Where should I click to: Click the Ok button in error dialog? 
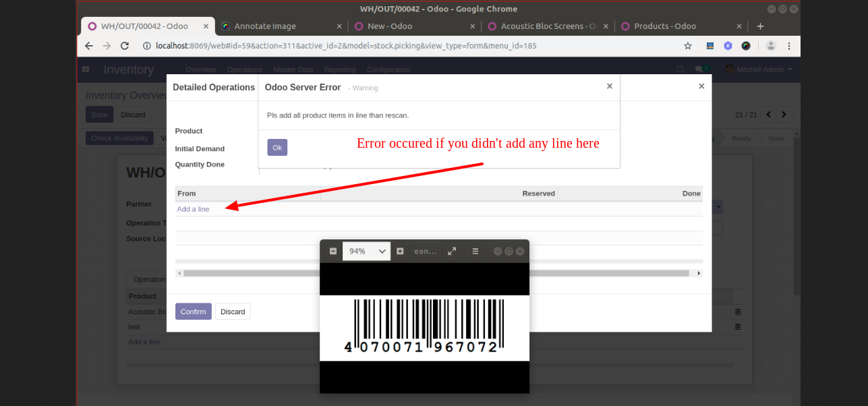277,147
